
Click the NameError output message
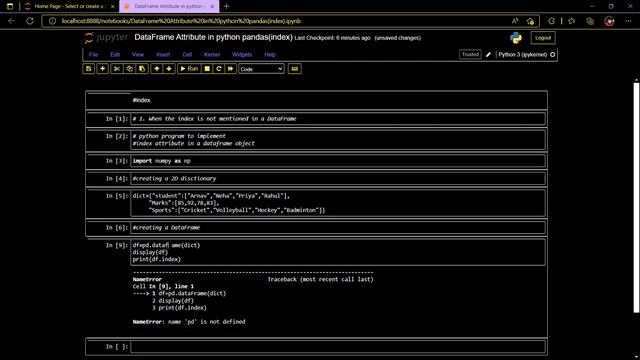point(189,322)
